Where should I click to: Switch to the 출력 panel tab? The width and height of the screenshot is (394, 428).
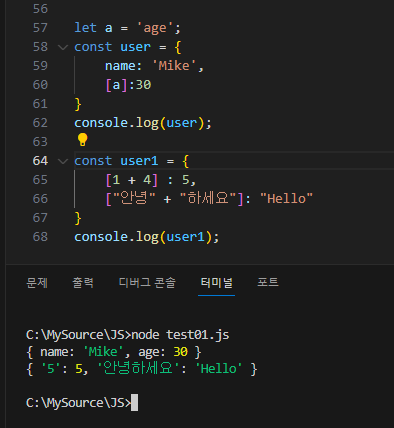(x=83, y=283)
